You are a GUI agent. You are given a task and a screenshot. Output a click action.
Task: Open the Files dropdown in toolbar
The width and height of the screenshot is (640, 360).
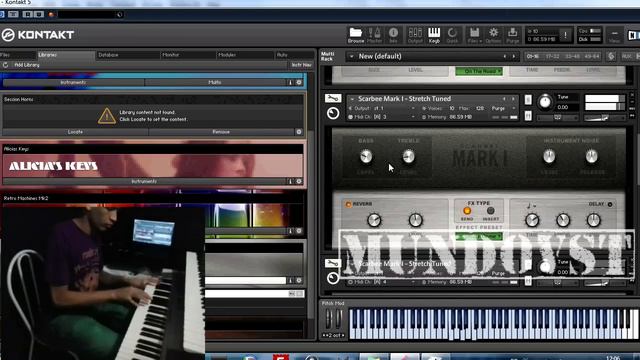(x=474, y=35)
